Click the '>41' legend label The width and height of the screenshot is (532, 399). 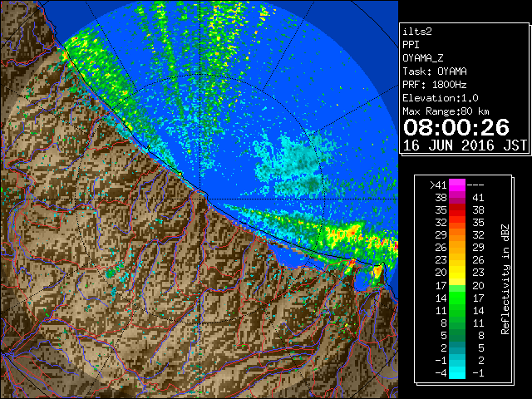[438, 185]
